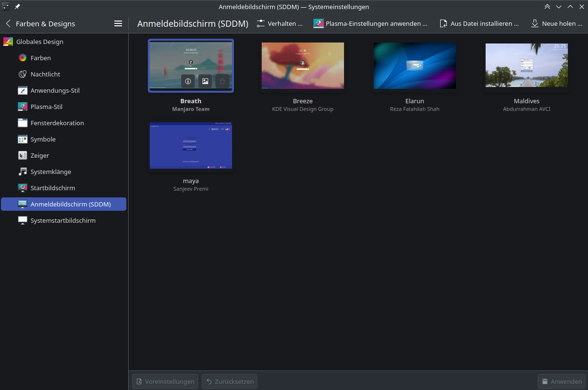Click the trash icon on Breath theme
588x390 pixels.
(x=222, y=81)
